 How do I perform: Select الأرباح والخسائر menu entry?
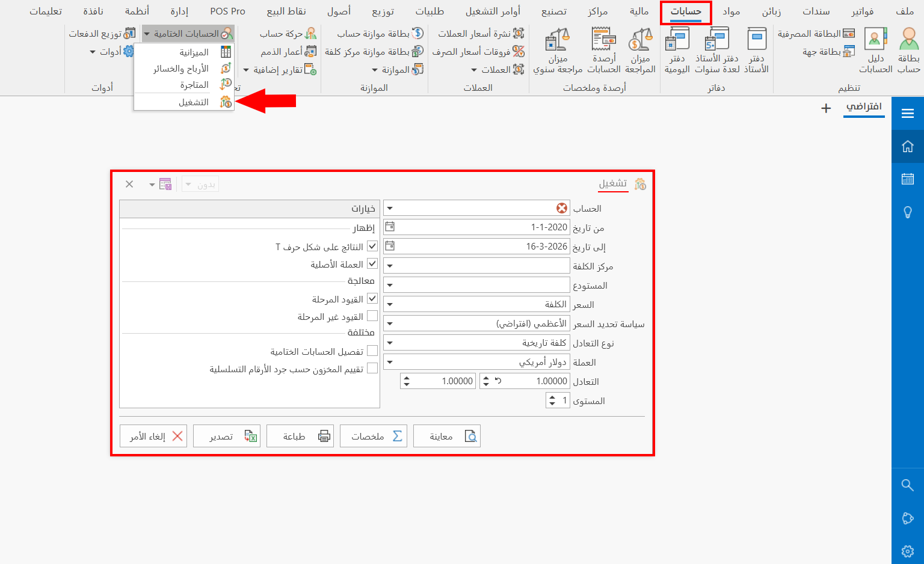(x=184, y=69)
